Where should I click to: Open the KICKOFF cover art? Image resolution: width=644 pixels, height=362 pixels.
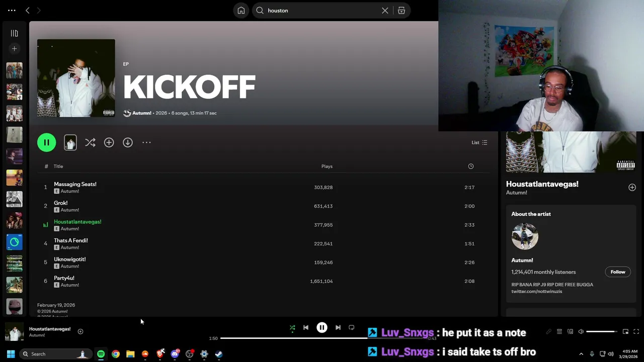click(76, 78)
